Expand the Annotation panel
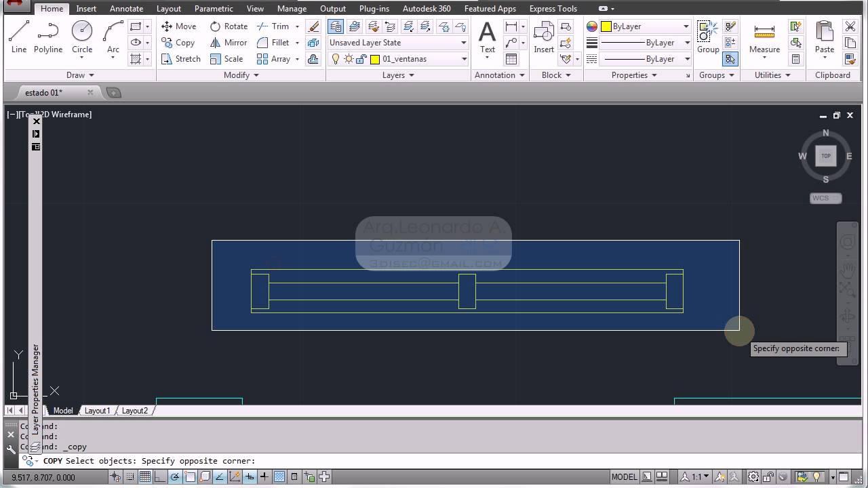Screen dimensions: 868x488 pos(500,75)
